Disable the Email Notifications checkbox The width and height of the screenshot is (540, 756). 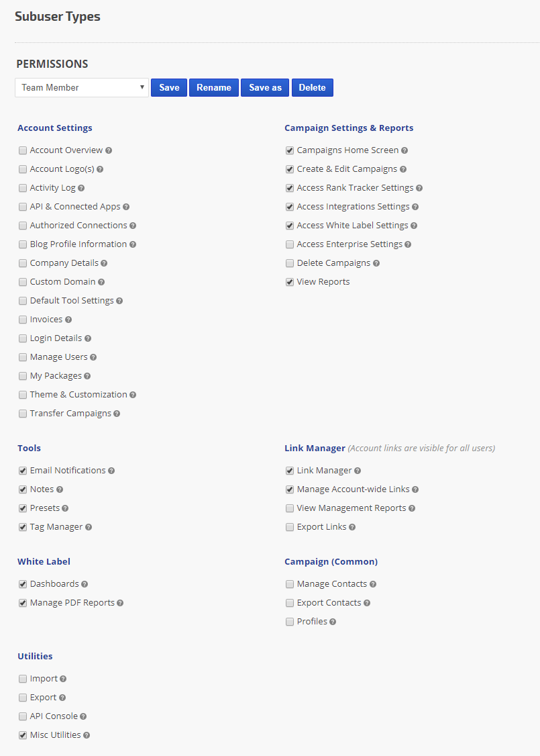coord(23,471)
